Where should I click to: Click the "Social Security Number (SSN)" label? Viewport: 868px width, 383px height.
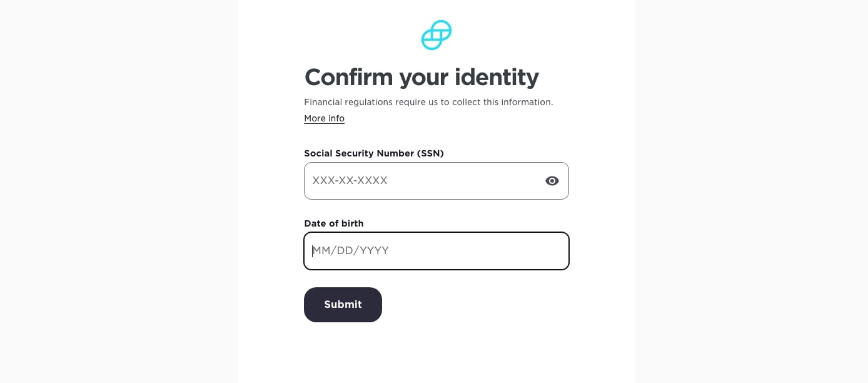(373, 153)
